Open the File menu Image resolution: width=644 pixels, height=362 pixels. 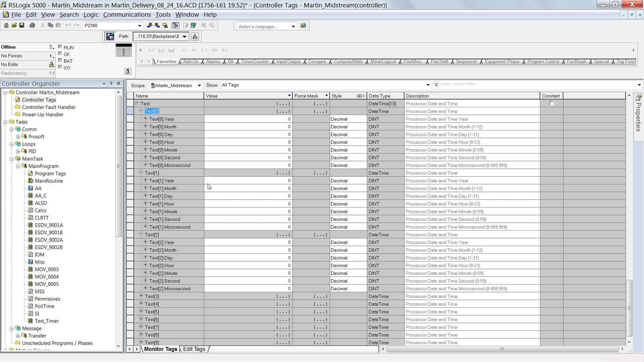(16, 15)
